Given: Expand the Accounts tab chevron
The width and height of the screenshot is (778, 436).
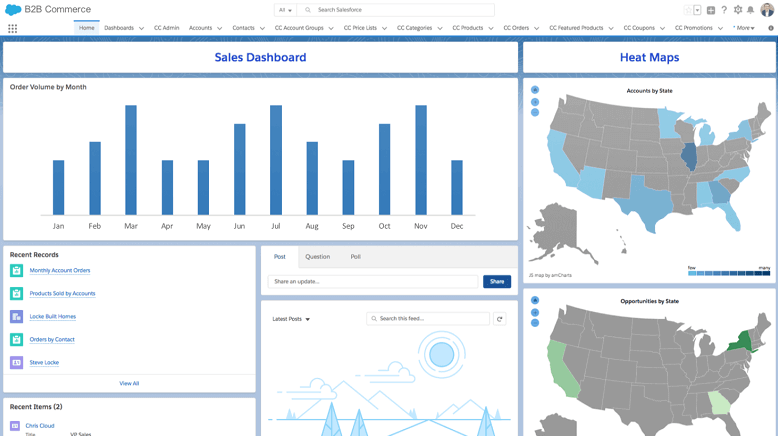Looking at the screenshot, I should click(220, 28).
